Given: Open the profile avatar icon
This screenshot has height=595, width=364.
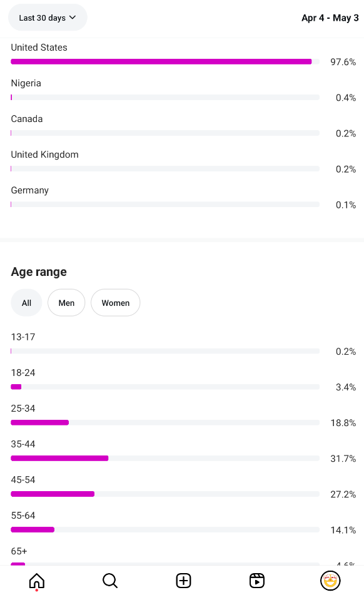Looking at the screenshot, I should click(x=330, y=581).
